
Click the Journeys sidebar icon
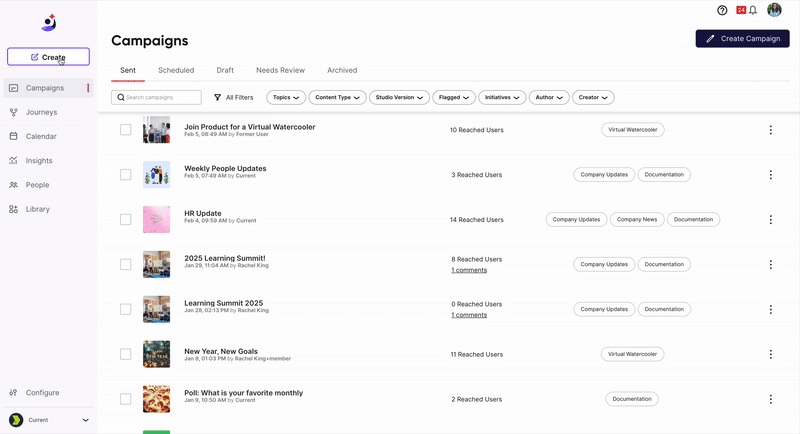pos(14,112)
